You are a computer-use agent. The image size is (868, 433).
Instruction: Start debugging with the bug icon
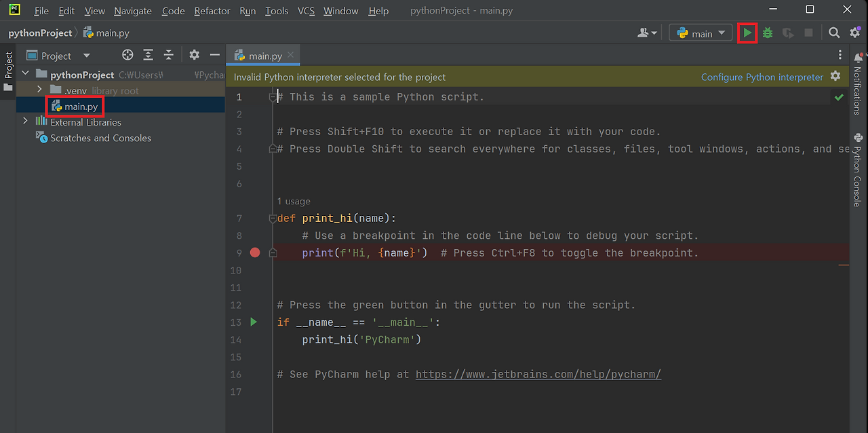pyautogui.click(x=767, y=32)
